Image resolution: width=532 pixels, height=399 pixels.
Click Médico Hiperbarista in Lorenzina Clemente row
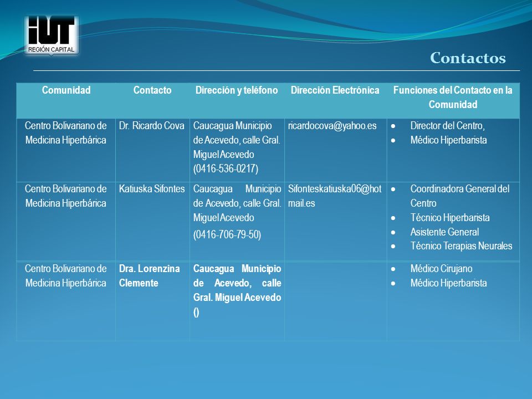coord(448,283)
